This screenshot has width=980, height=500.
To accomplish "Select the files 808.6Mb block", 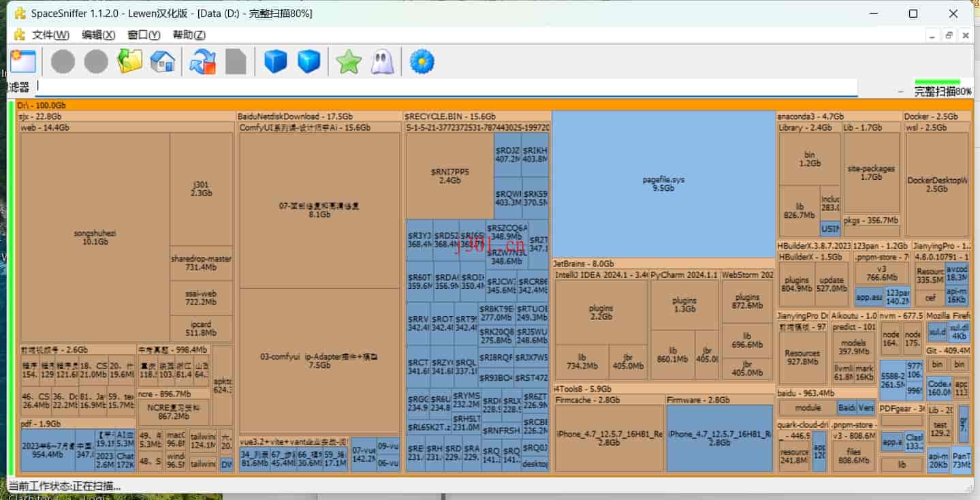I will pos(853,456).
